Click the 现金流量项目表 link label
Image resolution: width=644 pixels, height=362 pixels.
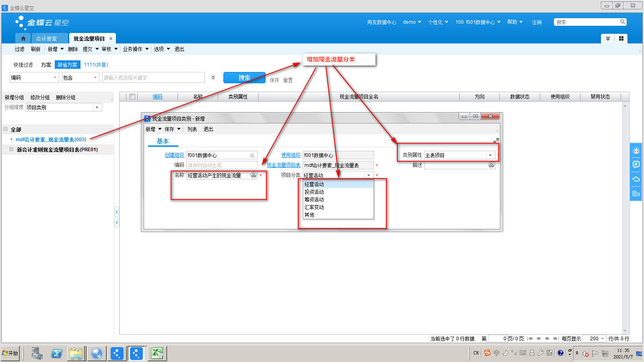[x=283, y=165]
